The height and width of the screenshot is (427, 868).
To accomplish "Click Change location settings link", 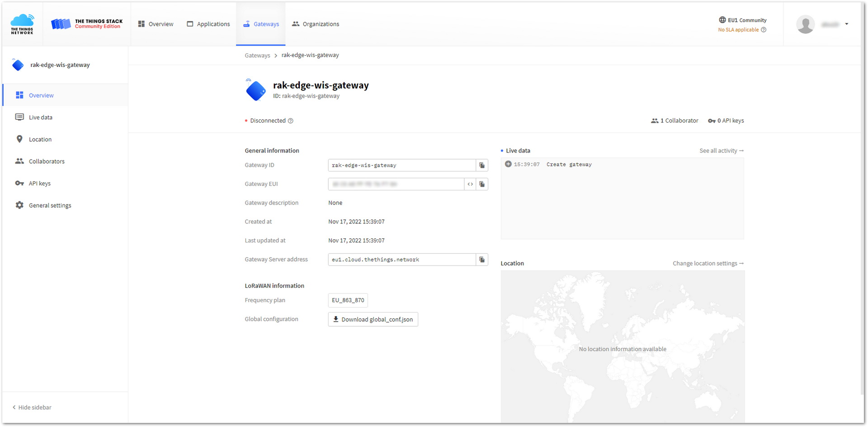I will click(708, 263).
